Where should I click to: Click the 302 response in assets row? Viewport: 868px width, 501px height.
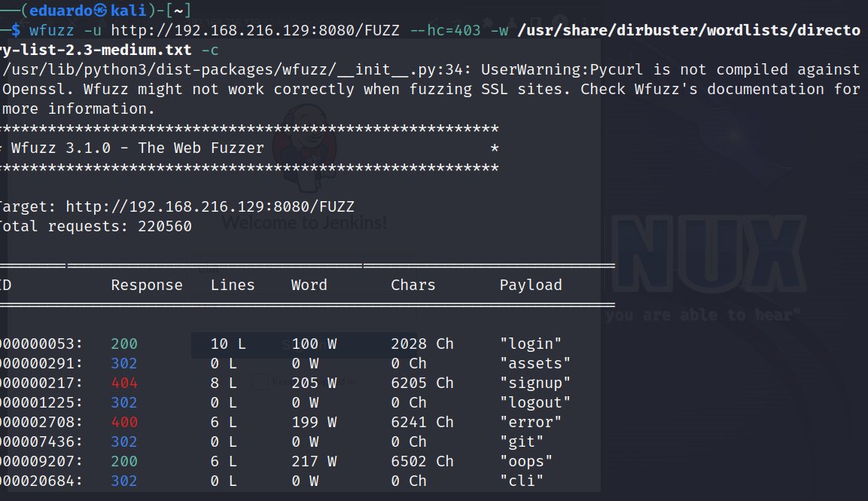(124, 364)
